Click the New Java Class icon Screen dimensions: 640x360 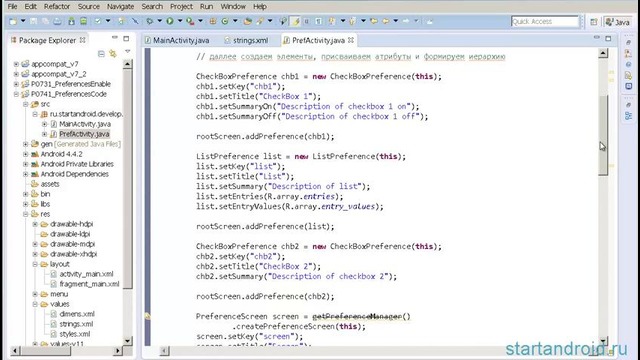[225, 21]
